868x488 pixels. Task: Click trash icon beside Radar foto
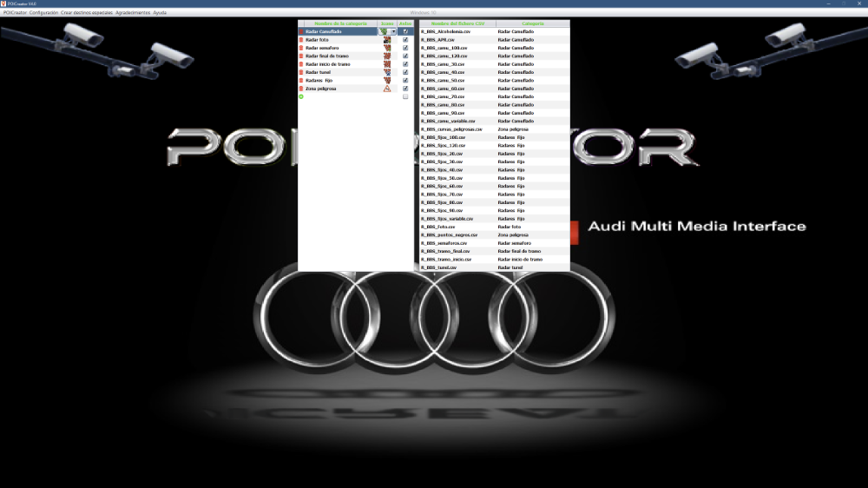(301, 40)
